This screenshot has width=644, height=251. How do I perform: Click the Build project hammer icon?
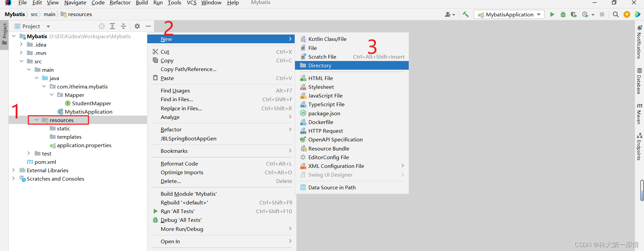coord(465,14)
